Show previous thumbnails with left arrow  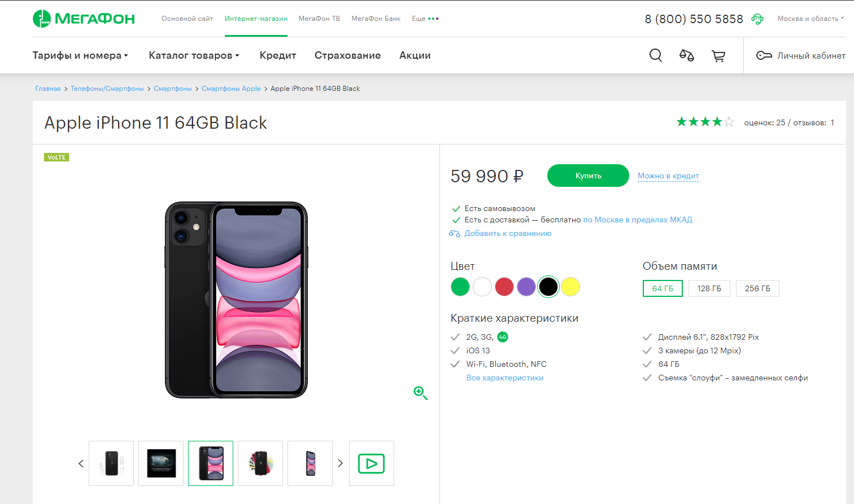tap(81, 463)
